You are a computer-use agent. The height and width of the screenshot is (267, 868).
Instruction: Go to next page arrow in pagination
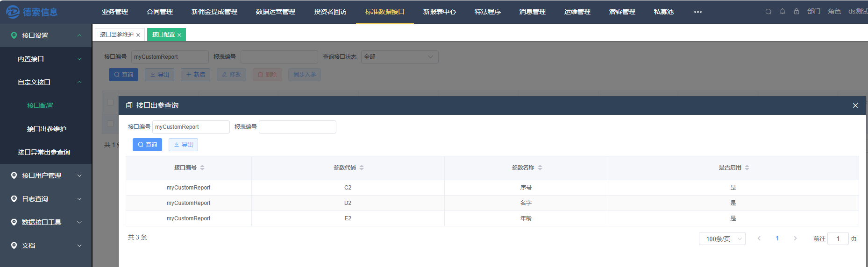[795, 239]
